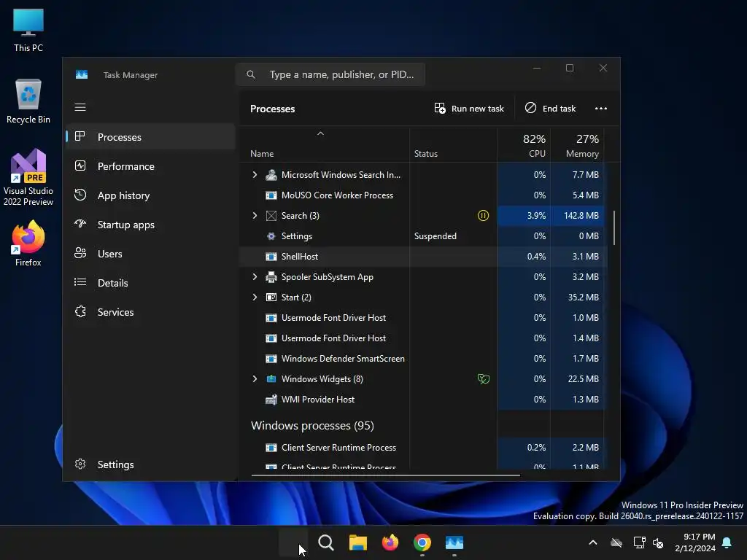
Task: Click the WMI Provider Host icon
Action: click(x=271, y=400)
